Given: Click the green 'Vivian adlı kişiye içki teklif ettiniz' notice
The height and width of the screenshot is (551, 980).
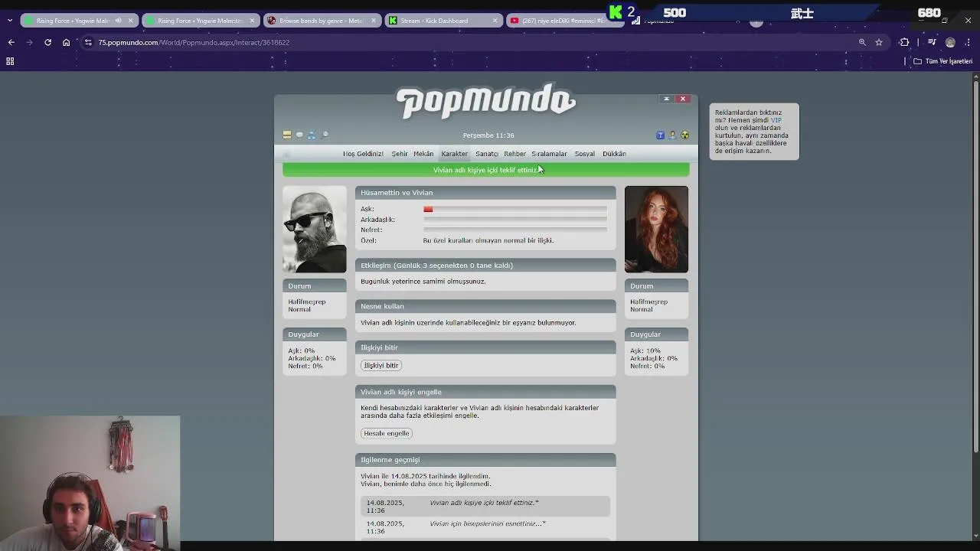Looking at the screenshot, I should [485, 170].
